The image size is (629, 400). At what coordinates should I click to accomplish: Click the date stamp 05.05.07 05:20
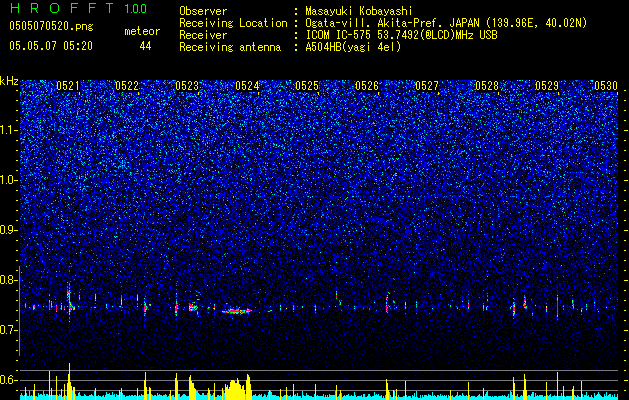pos(51,46)
